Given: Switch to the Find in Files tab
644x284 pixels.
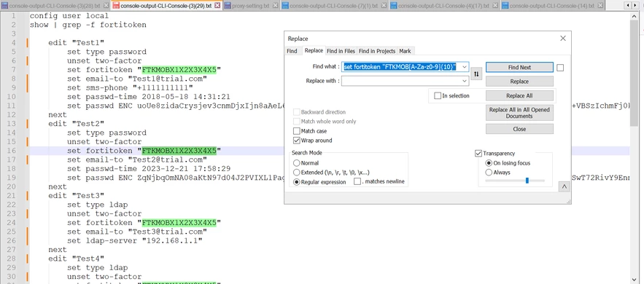Looking at the screenshot, I should point(341,51).
